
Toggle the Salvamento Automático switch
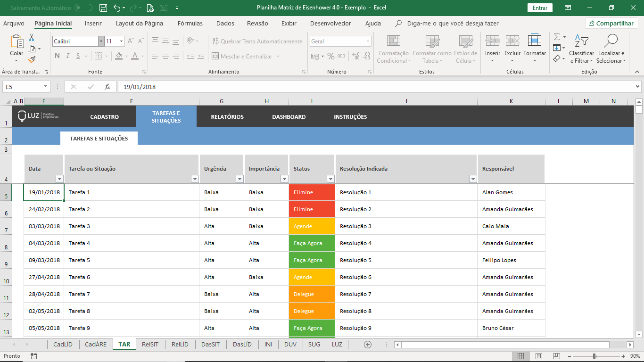[83, 8]
